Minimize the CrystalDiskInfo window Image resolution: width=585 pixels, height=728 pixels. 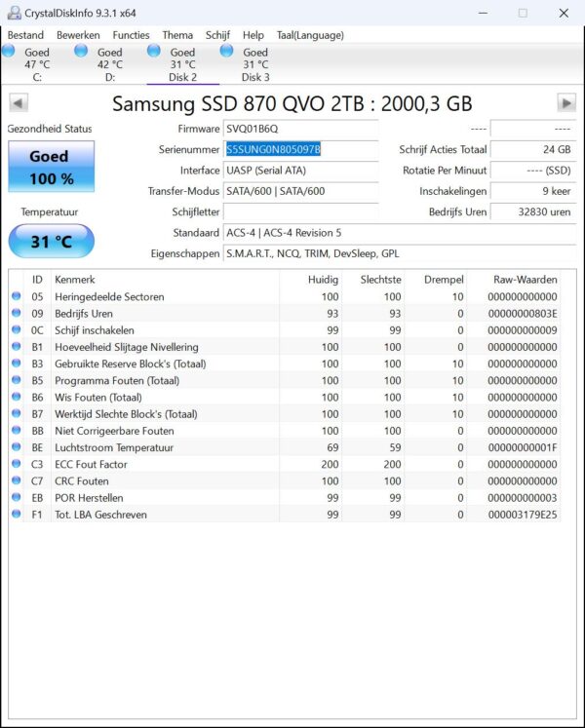coord(484,13)
